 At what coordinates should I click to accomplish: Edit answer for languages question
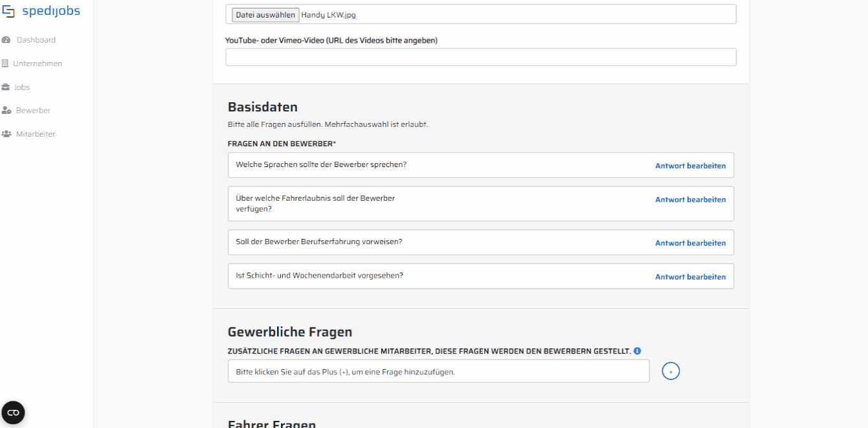[x=690, y=166]
